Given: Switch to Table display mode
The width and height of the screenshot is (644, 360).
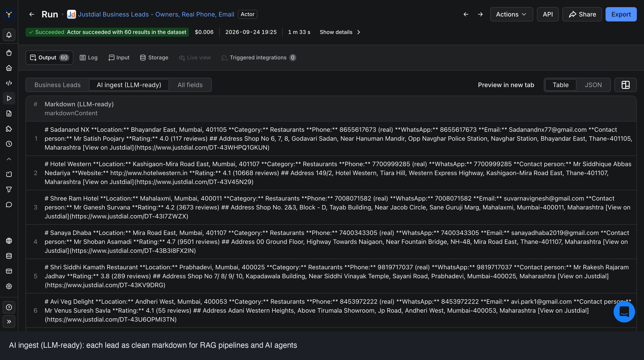Looking at the screenshot, I should tap(561, 85).
